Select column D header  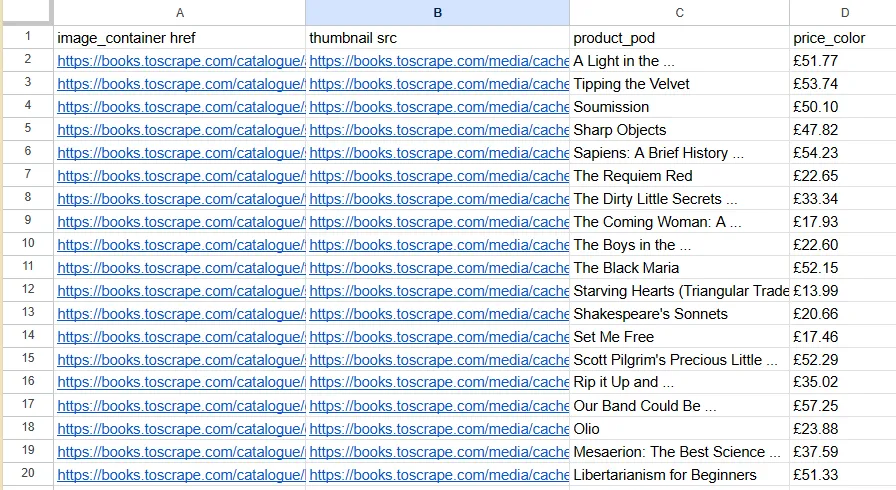(843, 13)
